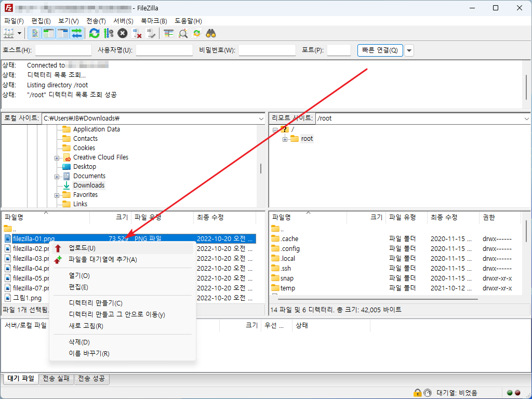Click the snap folder icon in remote list
The height and width of the screenshot is (399, 532).
tap(275, 278)
